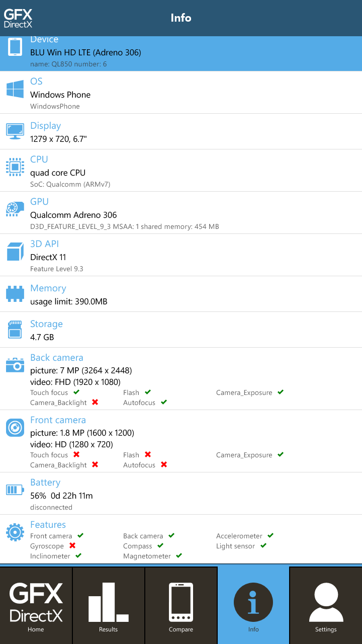
Task: Tap the Memory module icon
Action: pyautogui.click(x=15, y=294)
